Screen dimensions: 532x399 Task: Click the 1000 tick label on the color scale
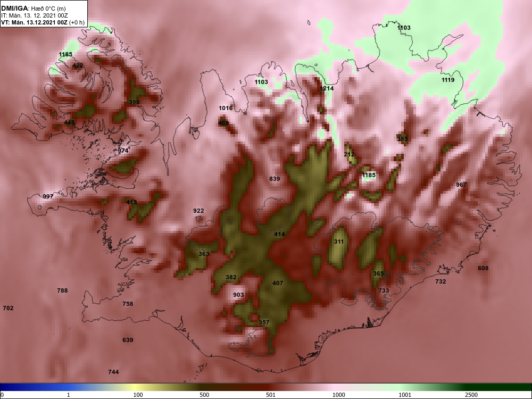click(x=338, y=395)
